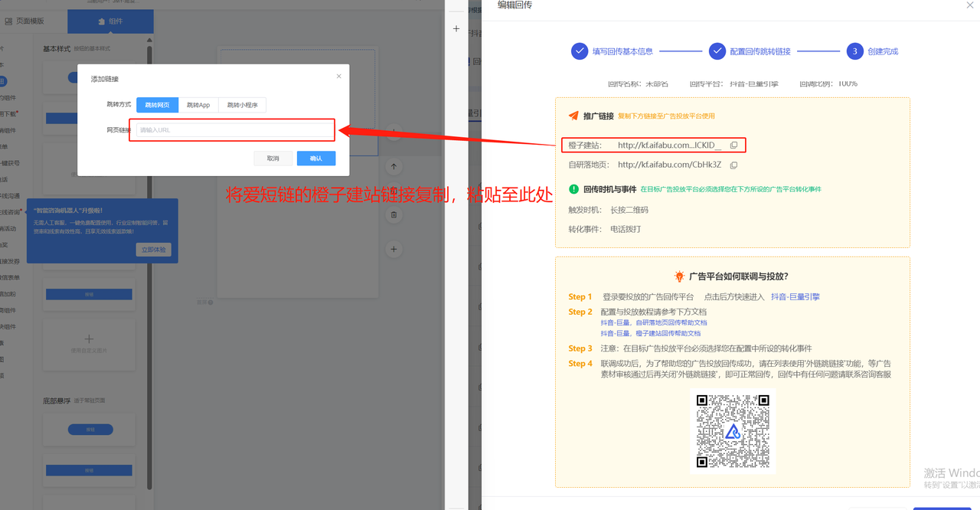Screen dimensions: 980x510
Task: Copy the 自研落地页 link
Action: (x=733, y=165)
